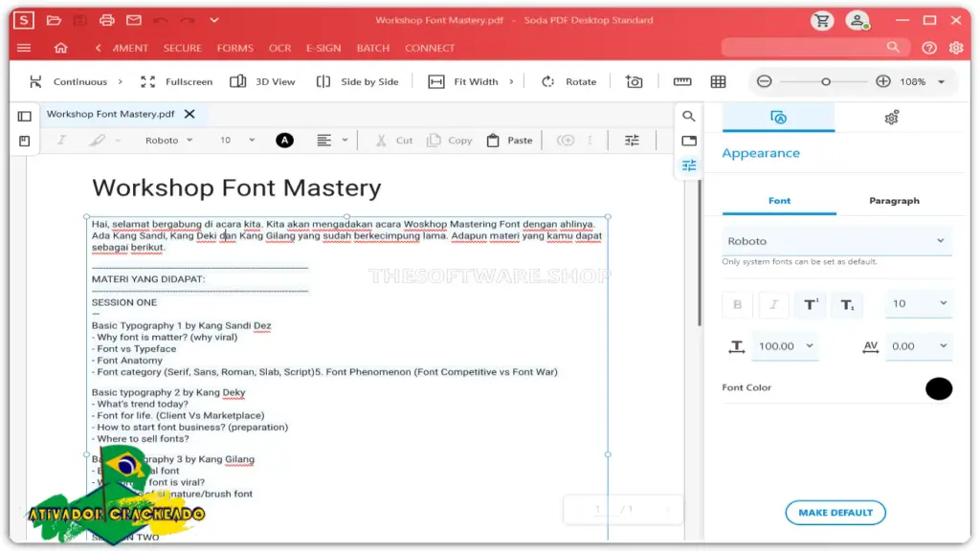Open the SECURE ribbon tab
The height and width of the screenshot is (551, 980).
(x=183, y=48)
